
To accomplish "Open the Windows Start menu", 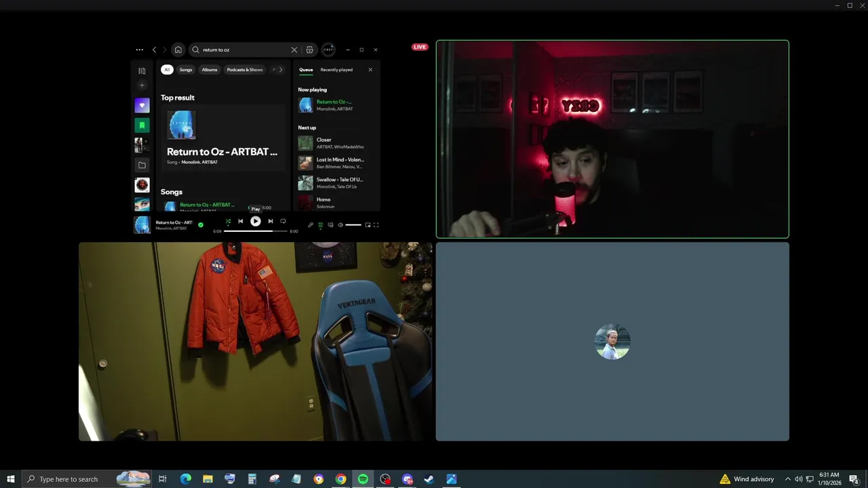I will point(11,479).
